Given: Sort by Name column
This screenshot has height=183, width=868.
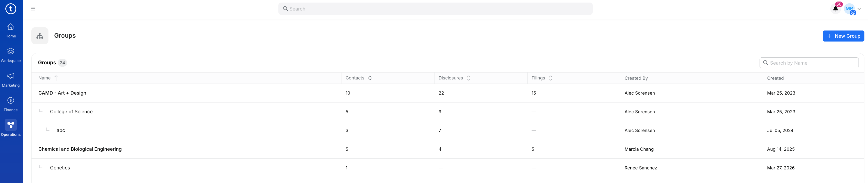Looking at the screenshot, I should point(48,78).
